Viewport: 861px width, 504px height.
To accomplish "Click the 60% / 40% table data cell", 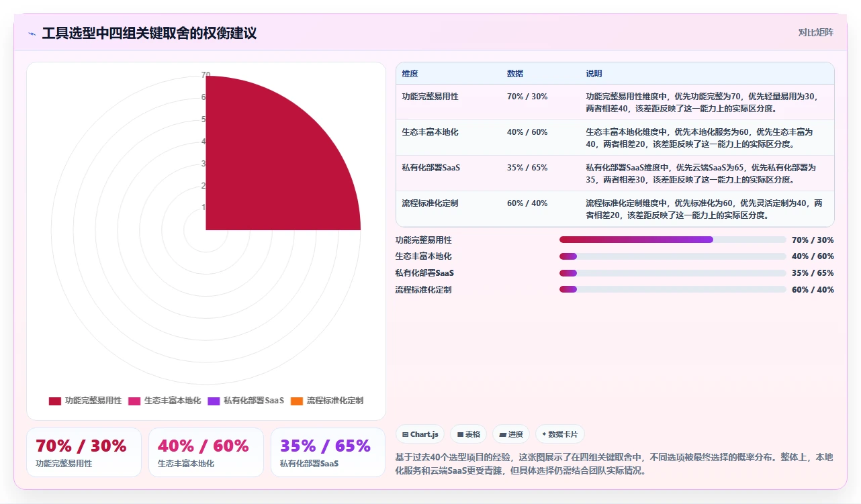I will pos(541,209).
